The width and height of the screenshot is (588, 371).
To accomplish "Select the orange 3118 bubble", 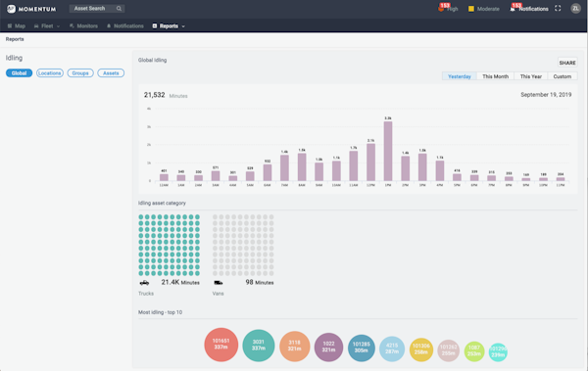I will (294, 346).
